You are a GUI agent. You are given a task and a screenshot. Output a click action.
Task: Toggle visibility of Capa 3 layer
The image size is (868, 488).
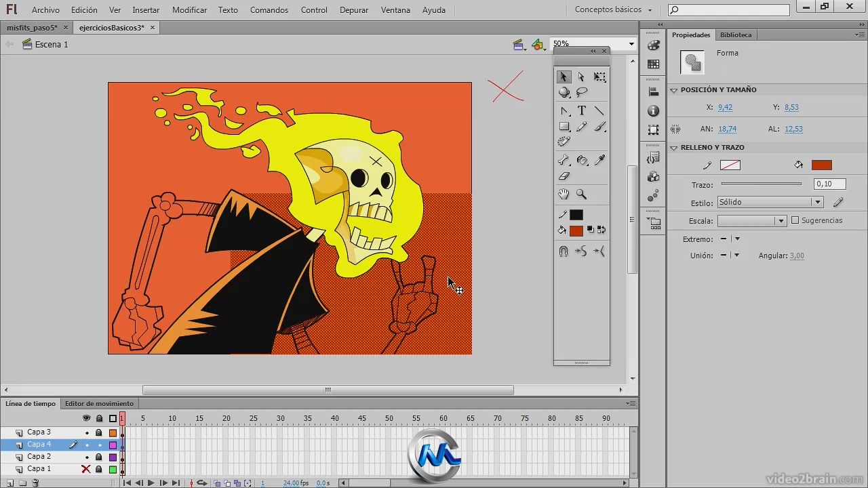pos(86,432)
